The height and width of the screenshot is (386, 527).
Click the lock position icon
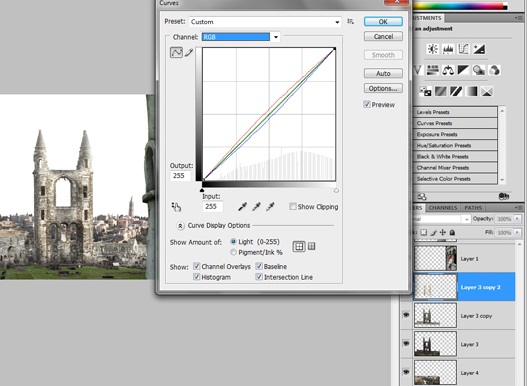click(443, 232)
